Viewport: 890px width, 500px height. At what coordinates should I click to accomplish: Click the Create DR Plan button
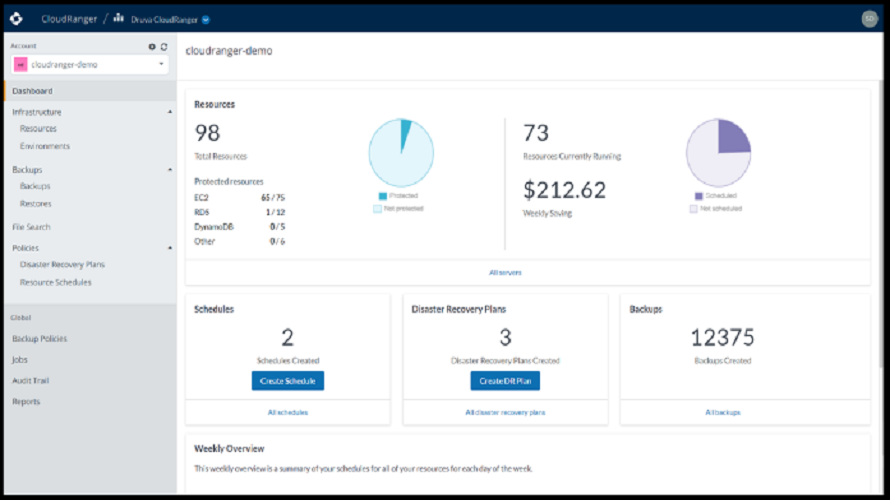pos(505,381)
